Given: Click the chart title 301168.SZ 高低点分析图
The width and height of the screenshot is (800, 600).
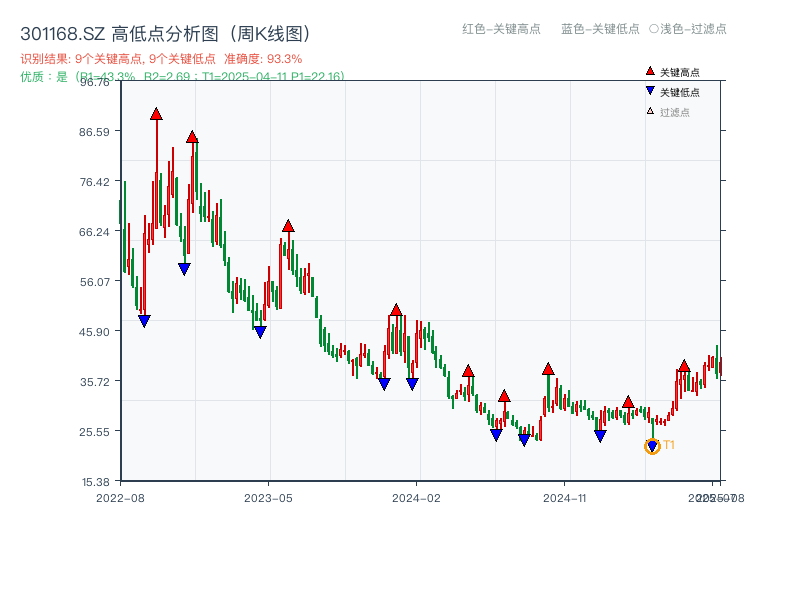Looking at the screenshot, I should [165, 31].
